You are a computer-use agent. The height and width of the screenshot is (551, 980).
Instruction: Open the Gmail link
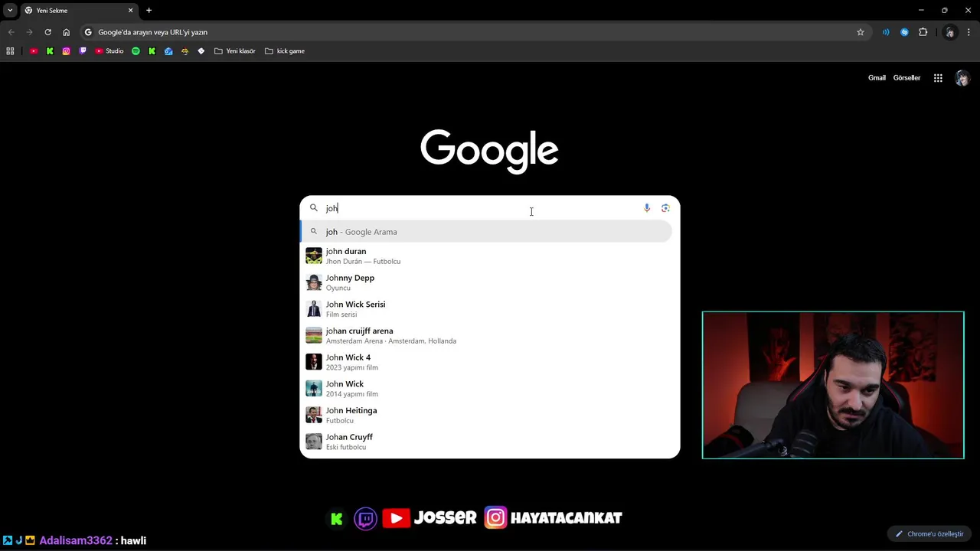coord(877,78)
